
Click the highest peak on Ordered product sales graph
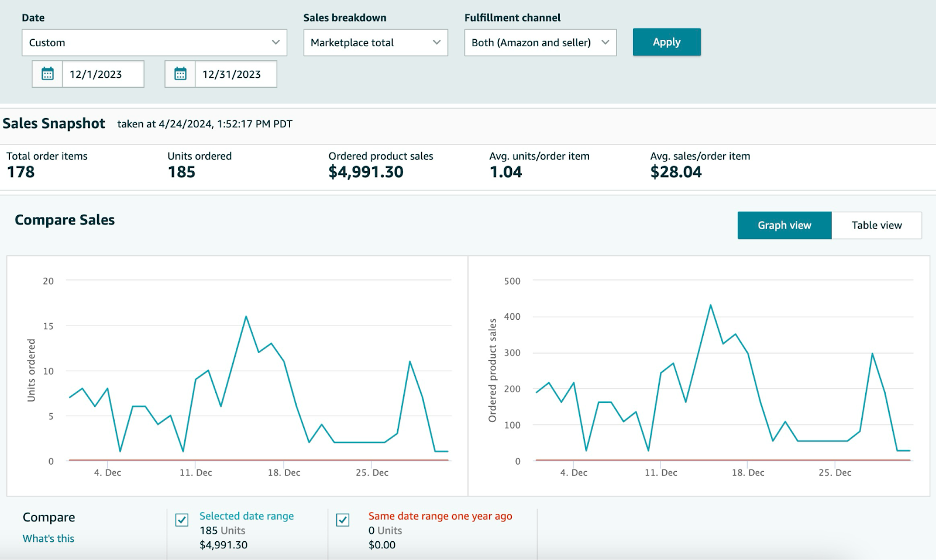click(710, 305)
